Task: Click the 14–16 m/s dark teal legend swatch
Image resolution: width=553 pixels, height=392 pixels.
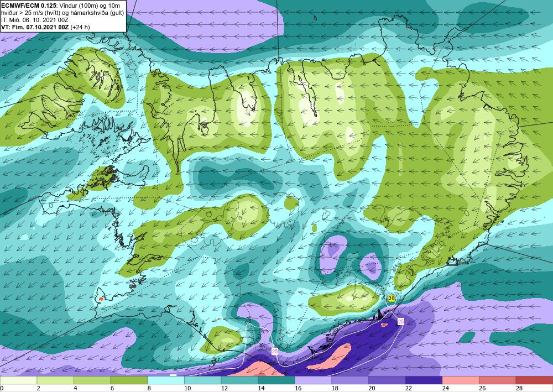Action: pos(276,380)
